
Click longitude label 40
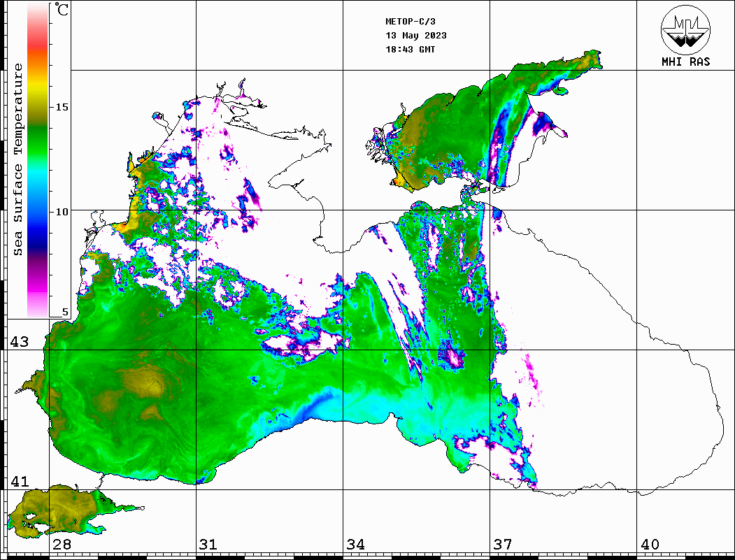click(x=650, y=545)
